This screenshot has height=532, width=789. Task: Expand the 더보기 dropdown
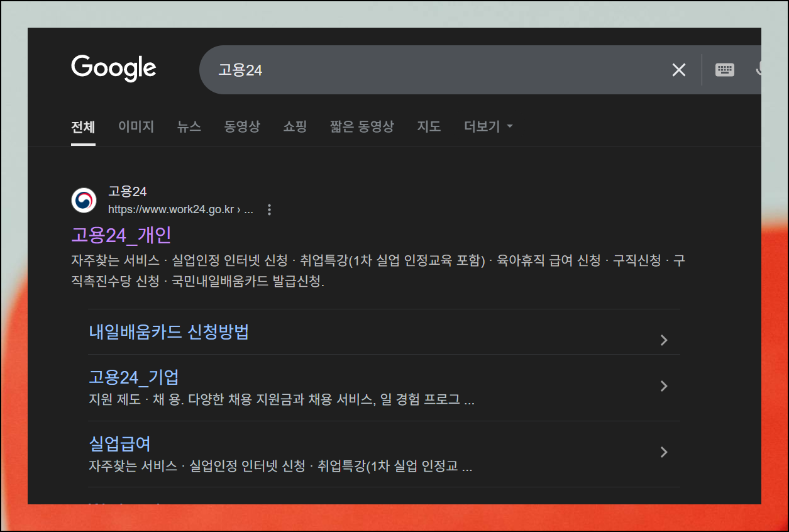coord(488,126)
